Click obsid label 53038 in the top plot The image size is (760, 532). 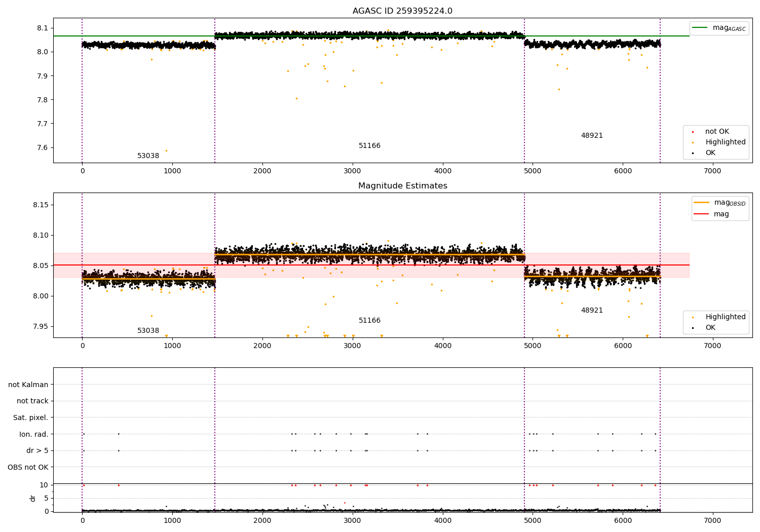(x=148, y=156)
